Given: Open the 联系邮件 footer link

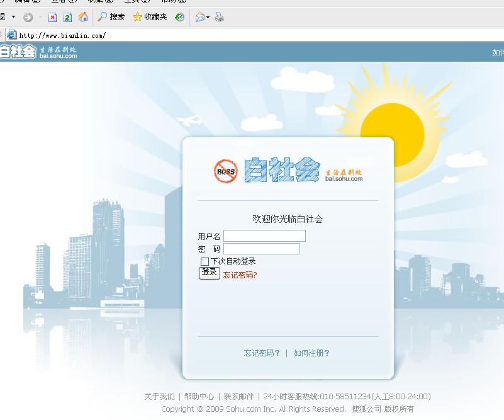Looking at the screenshot, I should coord(239,397).
